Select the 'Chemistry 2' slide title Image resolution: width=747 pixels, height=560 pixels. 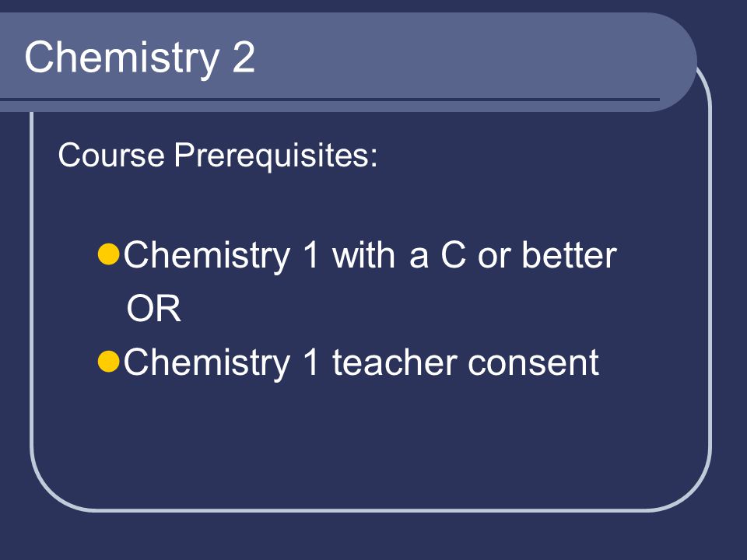click(139, 58)
